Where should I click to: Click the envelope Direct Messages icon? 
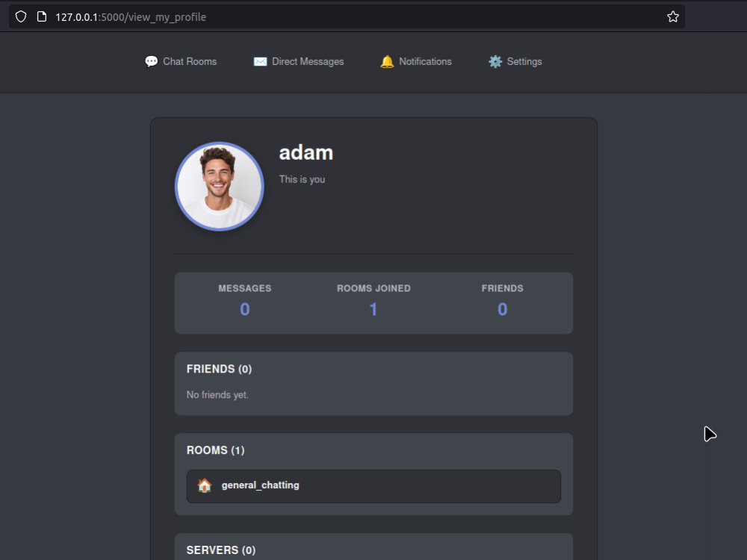pos(260,62)
